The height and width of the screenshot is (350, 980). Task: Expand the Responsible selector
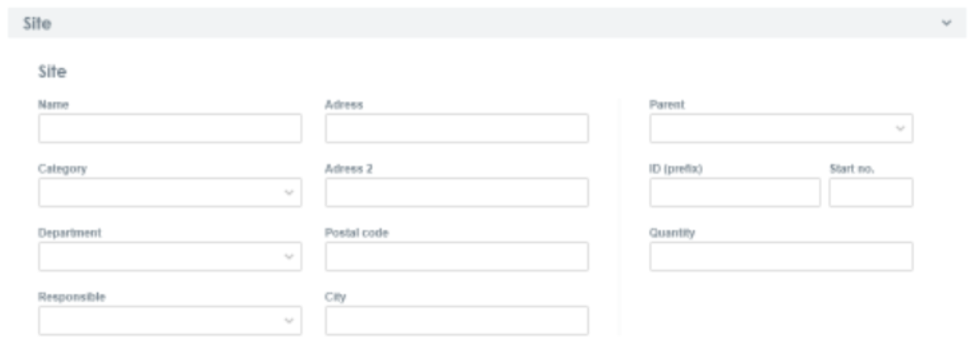pos(170,321)
